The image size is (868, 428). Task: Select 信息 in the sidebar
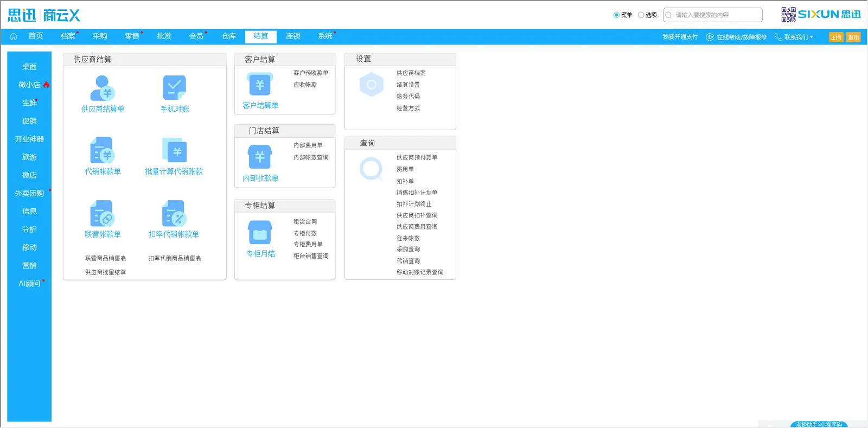29,211
